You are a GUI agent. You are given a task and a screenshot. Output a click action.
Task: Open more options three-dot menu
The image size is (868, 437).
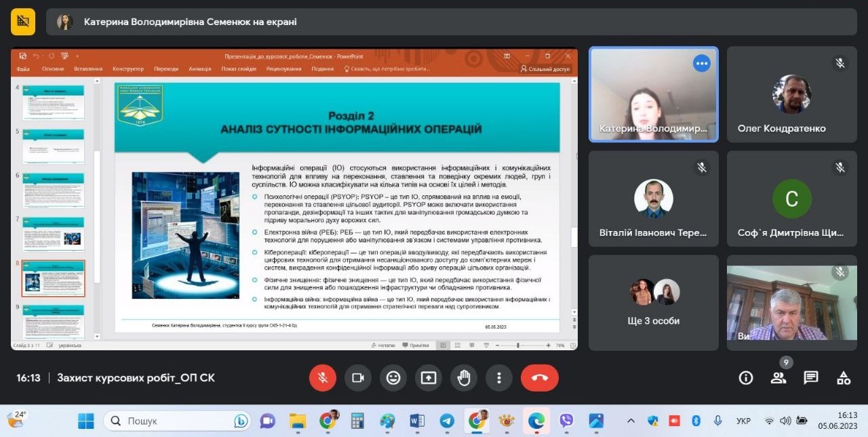pos(499,378)
